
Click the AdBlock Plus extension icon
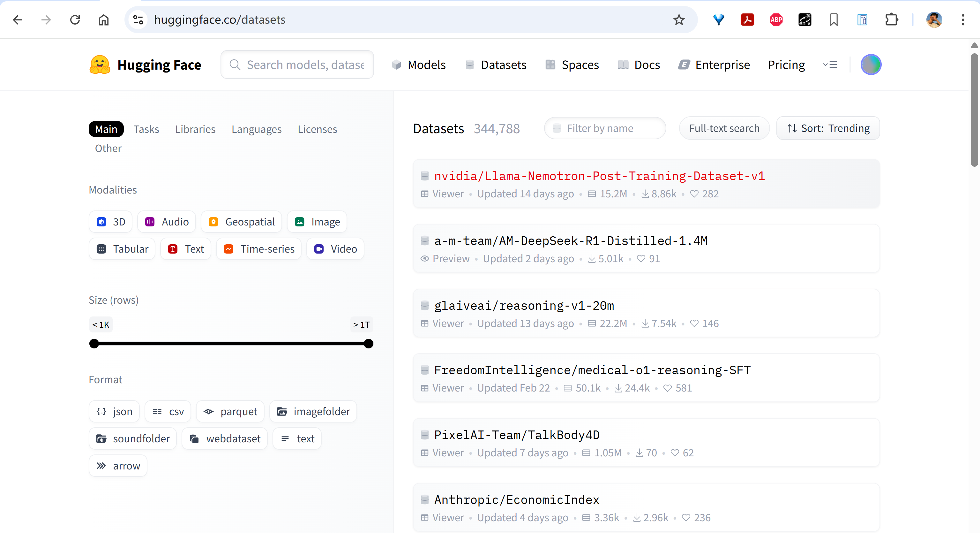(776, 19)
